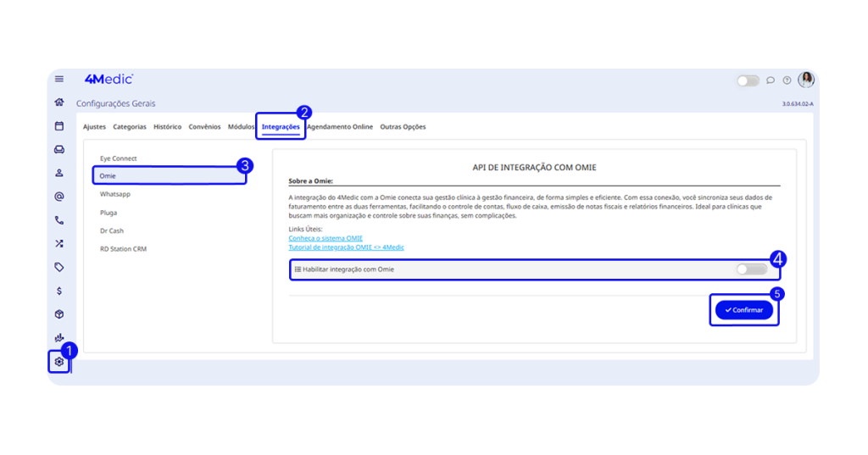
Task: Open the price tag icon in sidebar
Action: pos(59,267)
